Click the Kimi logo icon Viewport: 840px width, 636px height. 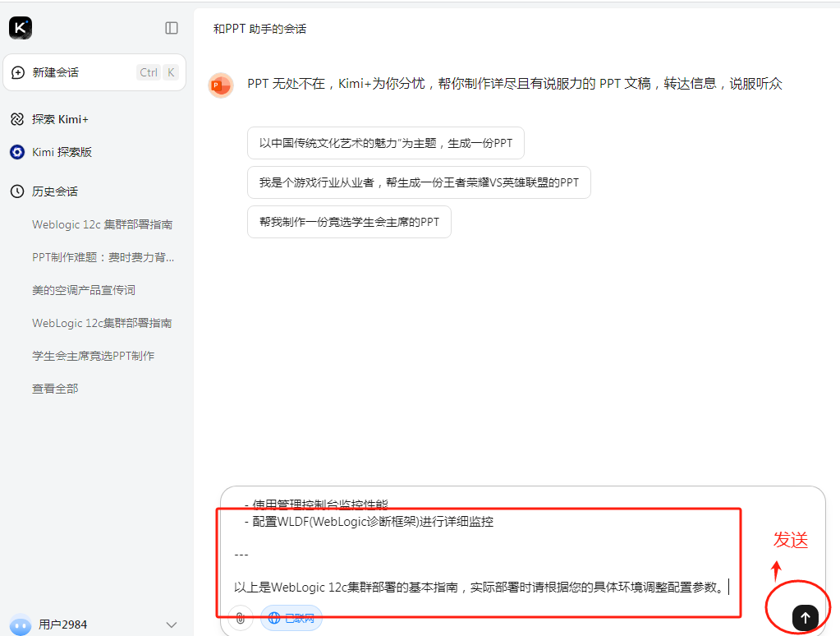point(21,28)
